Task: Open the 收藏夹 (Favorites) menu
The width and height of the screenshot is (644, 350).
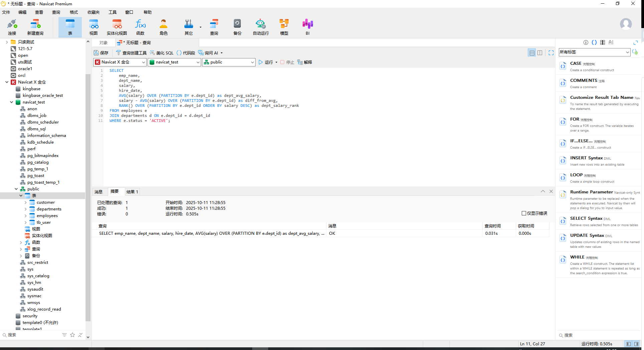Action: 94,12
